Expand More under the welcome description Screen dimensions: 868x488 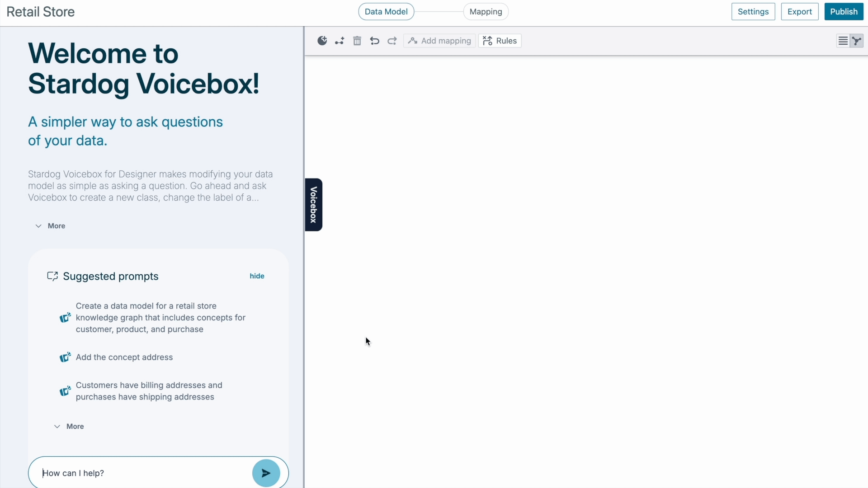[50, 226]
